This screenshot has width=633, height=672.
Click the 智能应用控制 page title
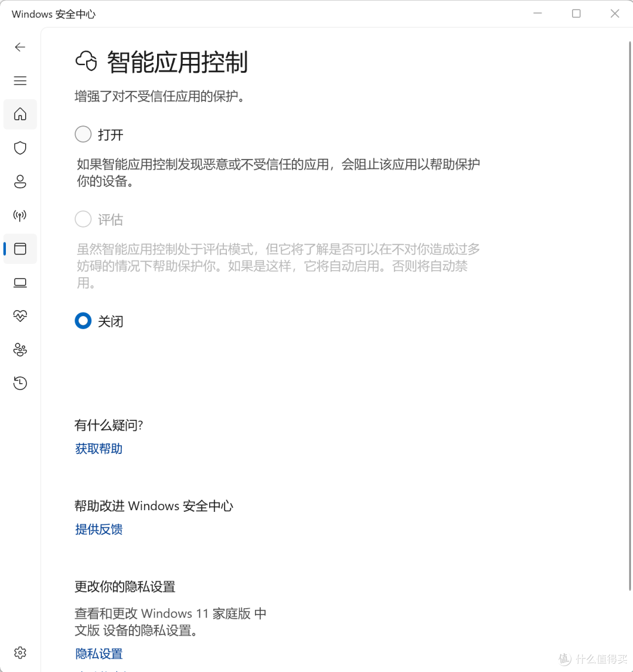point(178,62)
